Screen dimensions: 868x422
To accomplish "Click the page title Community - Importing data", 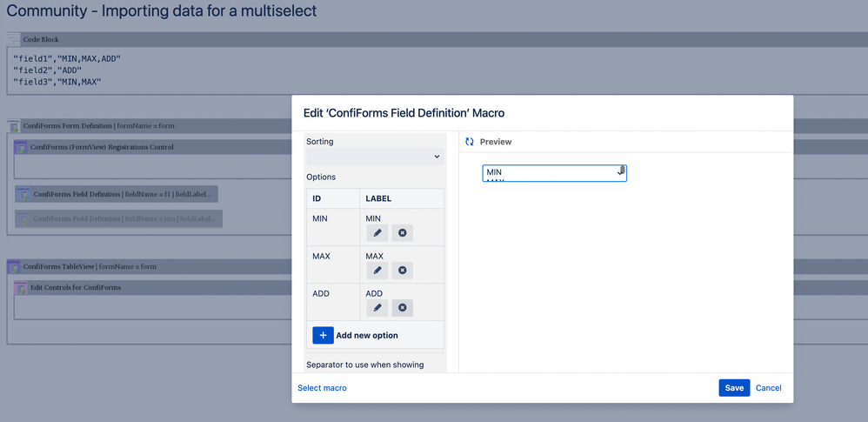I will click(x=161, y=10).
